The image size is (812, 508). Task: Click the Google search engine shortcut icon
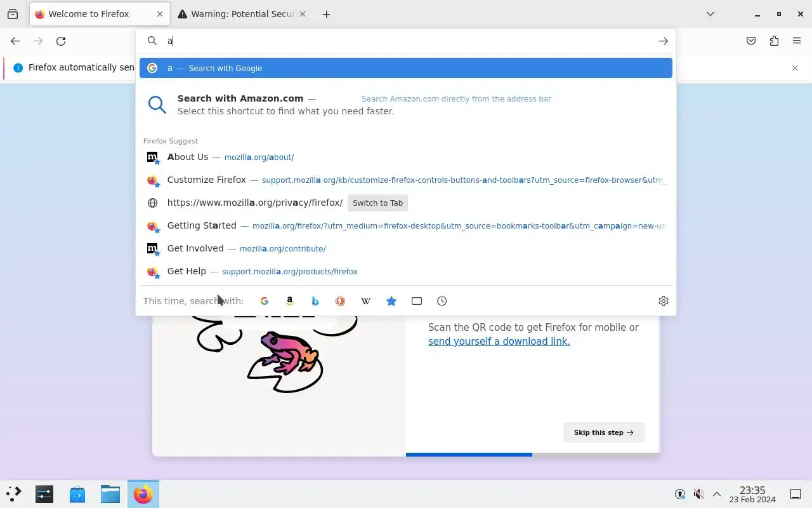click(x=265, y=301)
